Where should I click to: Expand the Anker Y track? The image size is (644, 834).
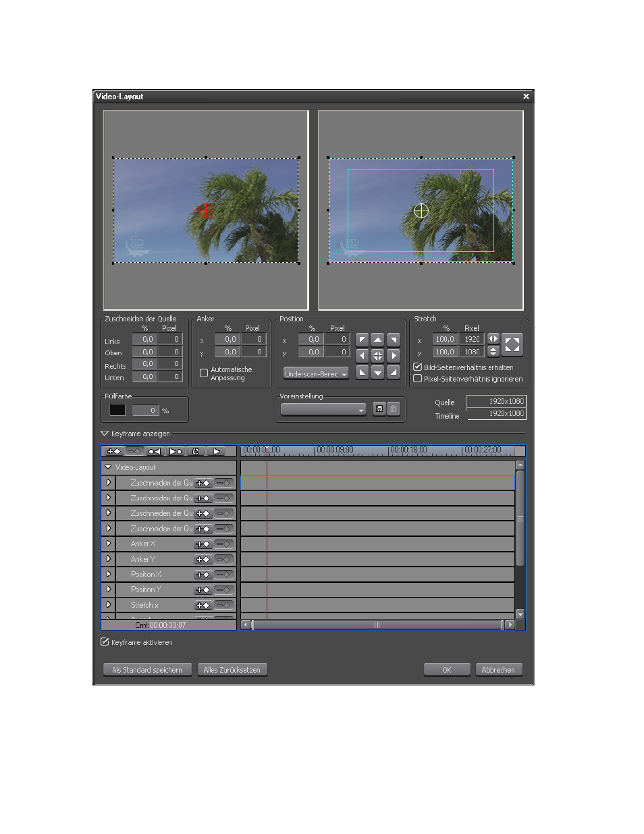tap(108, 558)
